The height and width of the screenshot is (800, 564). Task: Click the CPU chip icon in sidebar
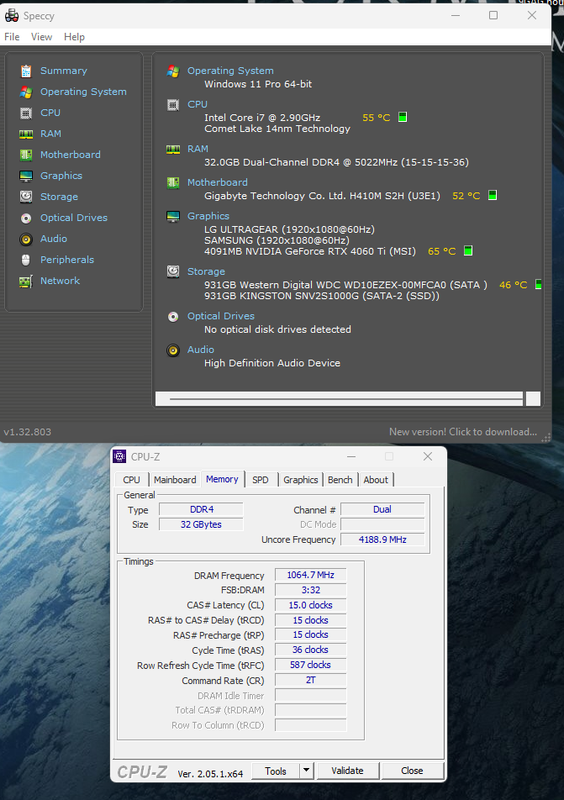[x=26, y=113]
